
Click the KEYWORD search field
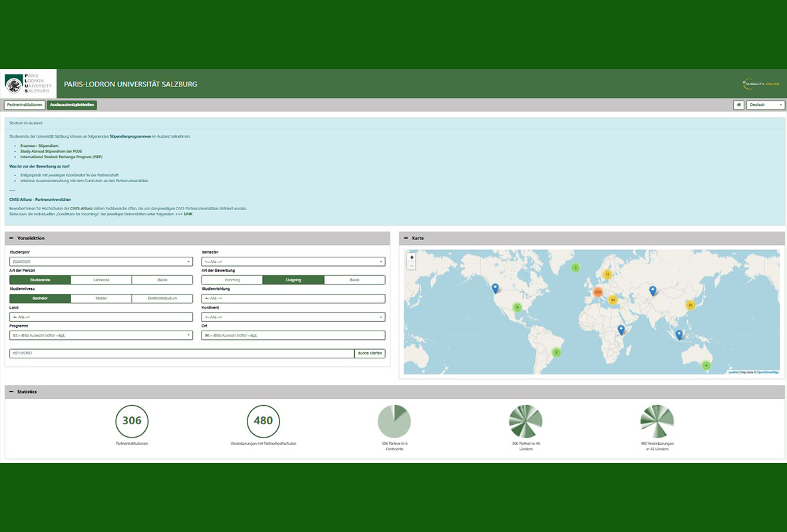pyautogui.click(x=182, y=354)
